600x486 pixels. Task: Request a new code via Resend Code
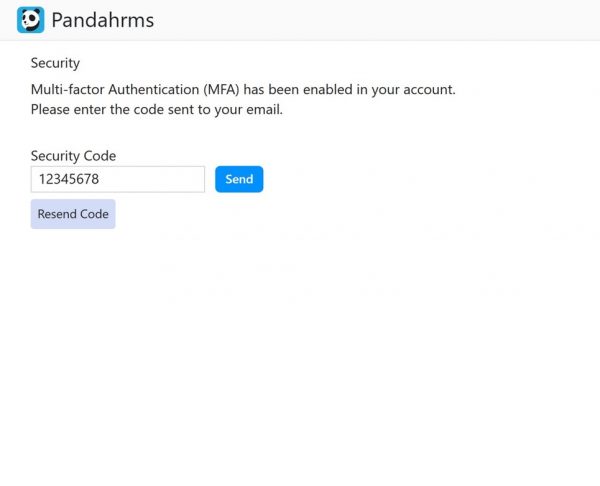[73, 214]
